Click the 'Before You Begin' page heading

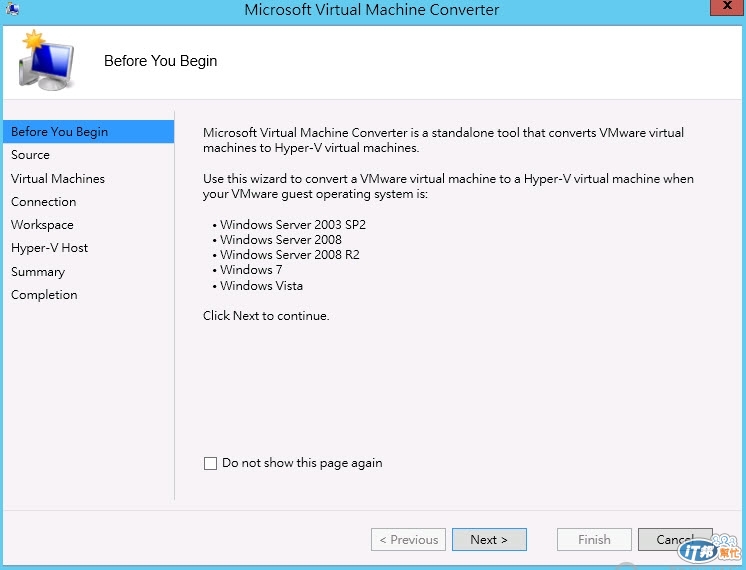click(x=160, y=61)
